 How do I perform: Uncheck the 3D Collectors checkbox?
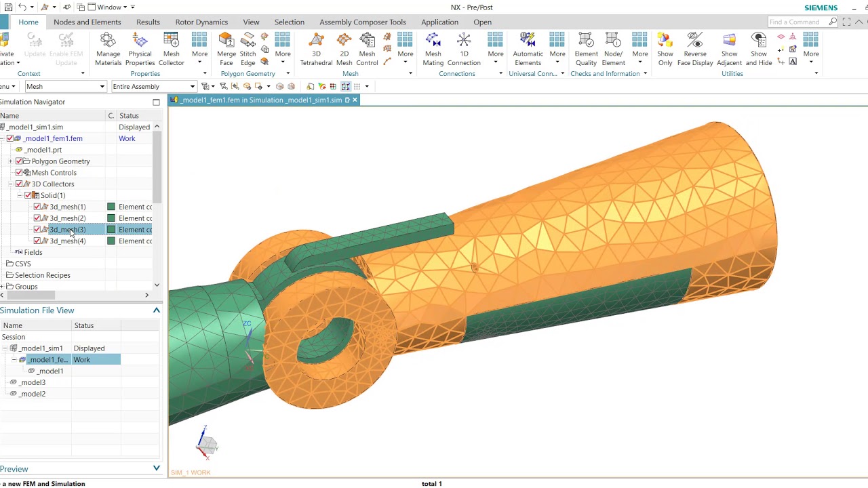[19, 184]
